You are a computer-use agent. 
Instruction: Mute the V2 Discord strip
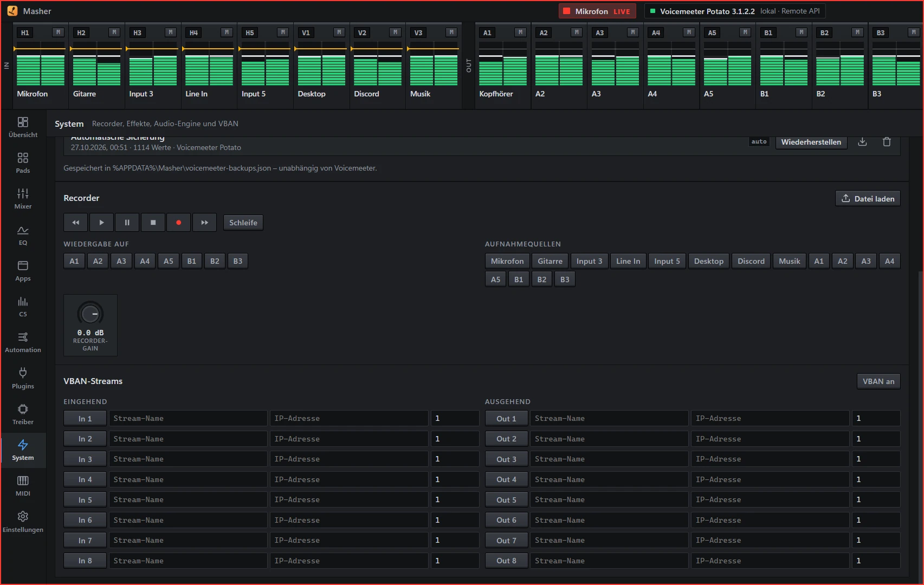(395, 32)
